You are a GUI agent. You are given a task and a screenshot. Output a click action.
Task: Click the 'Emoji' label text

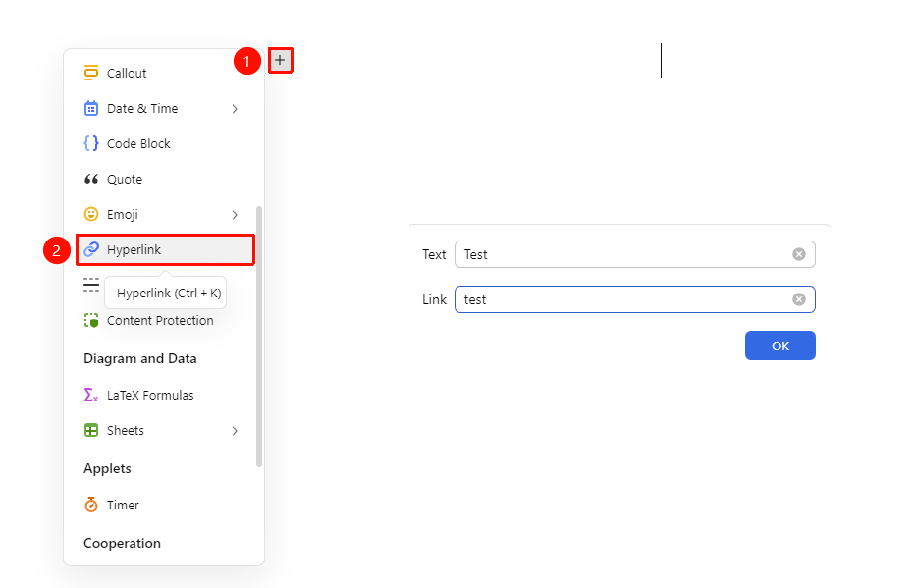123,215
